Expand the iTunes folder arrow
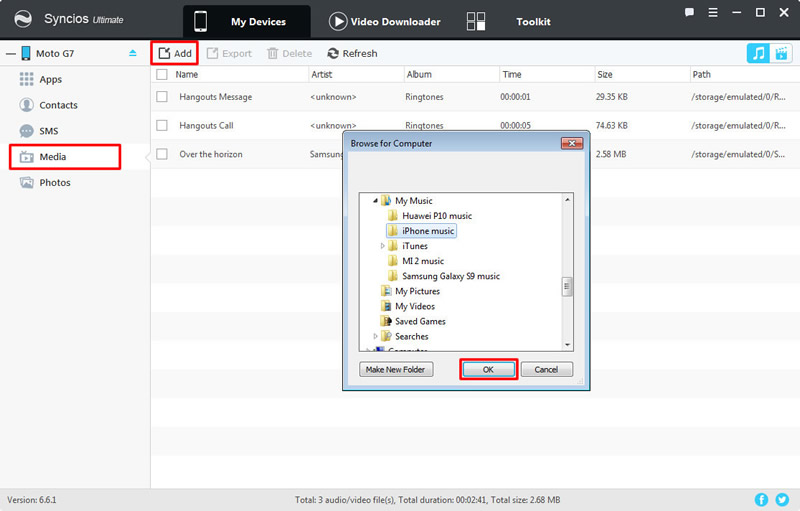 click(383, 246)
